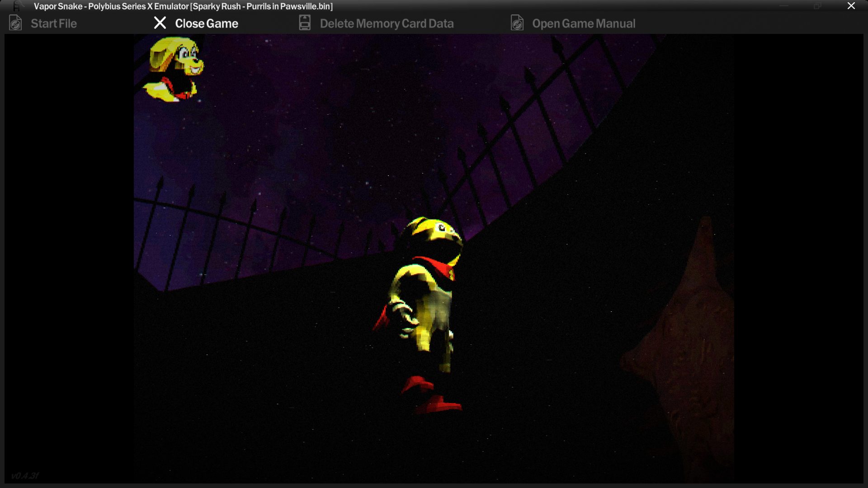
Task: Select the Close Game menu option
Action: [x=207, y=23]
